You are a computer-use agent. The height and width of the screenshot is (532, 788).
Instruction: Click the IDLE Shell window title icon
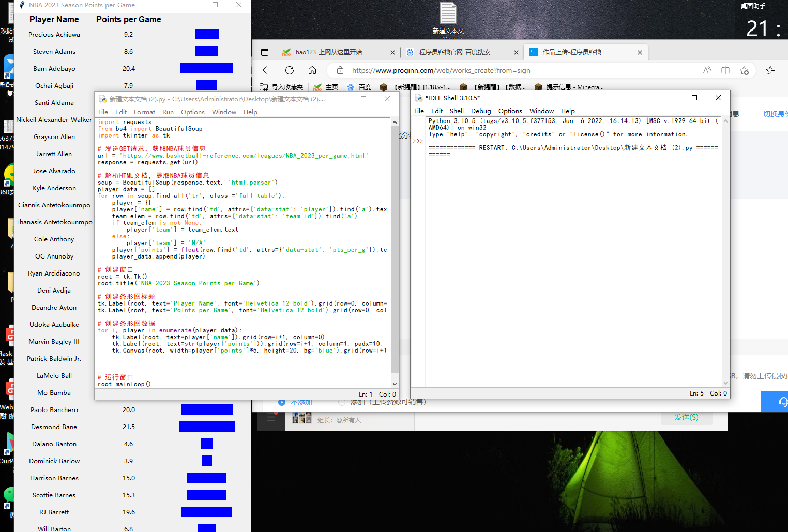[x=419, y=98]
